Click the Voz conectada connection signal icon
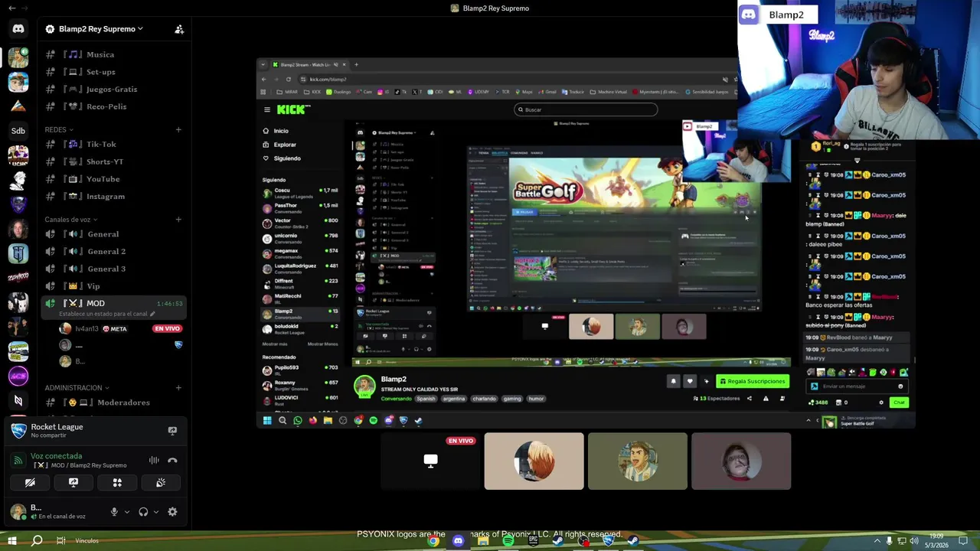 coord(18,461)
